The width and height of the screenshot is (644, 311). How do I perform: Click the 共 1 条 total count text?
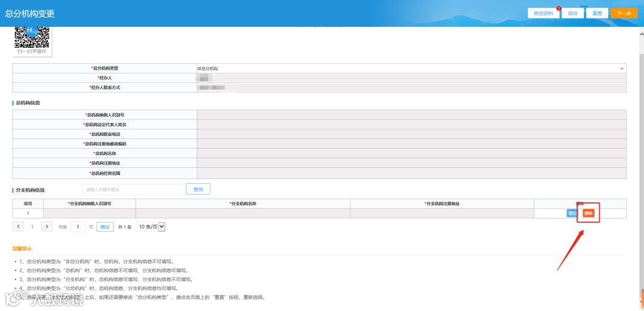[125, 227]
